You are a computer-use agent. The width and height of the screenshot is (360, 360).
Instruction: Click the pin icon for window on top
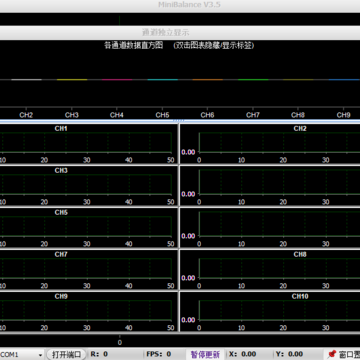pyautogui.click(x=332, y=354)
